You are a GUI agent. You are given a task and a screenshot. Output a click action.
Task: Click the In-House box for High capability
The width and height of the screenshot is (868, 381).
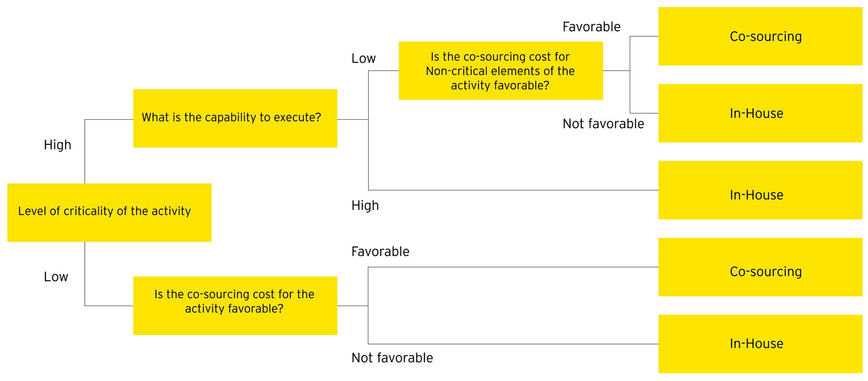(x=760, y=190)
